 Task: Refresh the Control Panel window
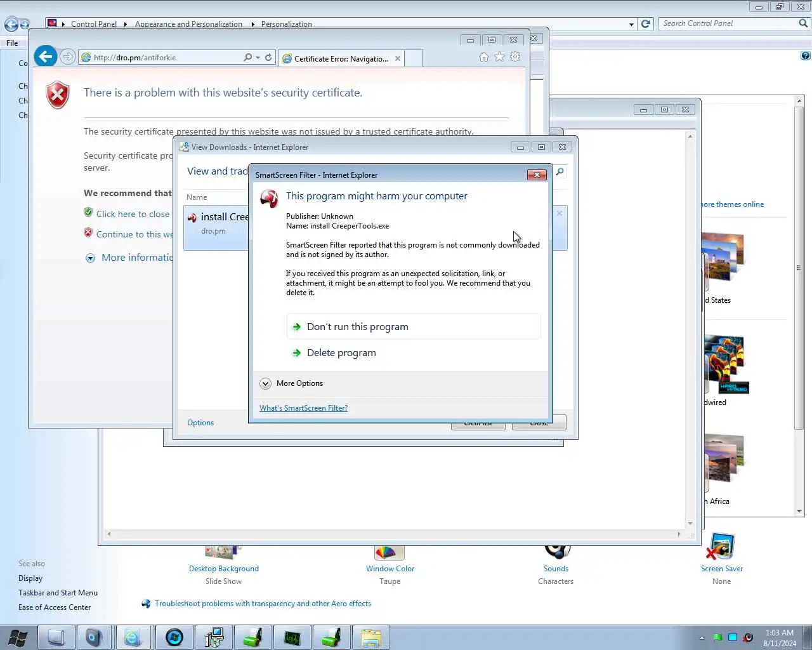click(646, 23)
